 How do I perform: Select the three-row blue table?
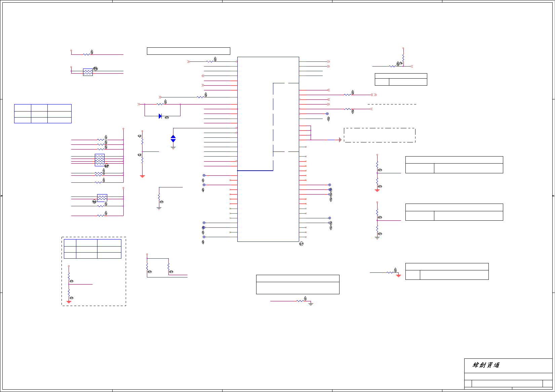[43, 114]
